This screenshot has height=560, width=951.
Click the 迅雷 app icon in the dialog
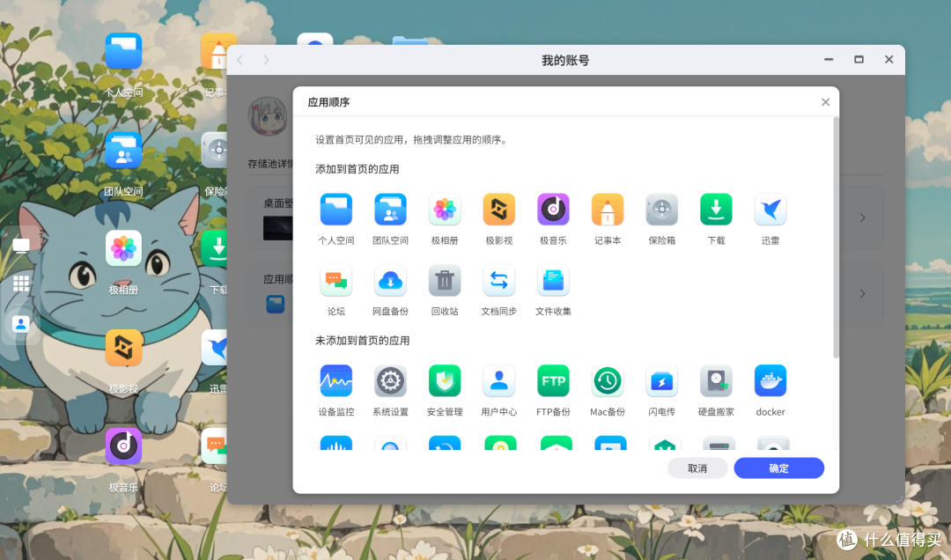click(x=770, y=210)
